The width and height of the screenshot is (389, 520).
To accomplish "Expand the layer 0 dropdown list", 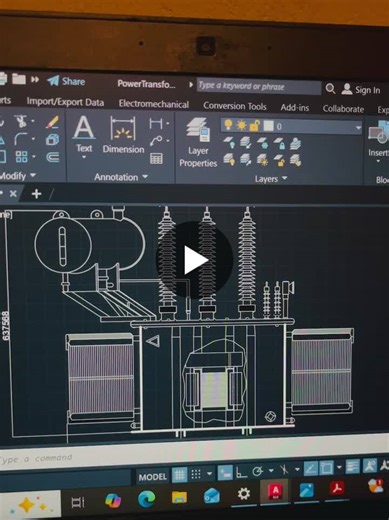I will [x=358, y=128].
